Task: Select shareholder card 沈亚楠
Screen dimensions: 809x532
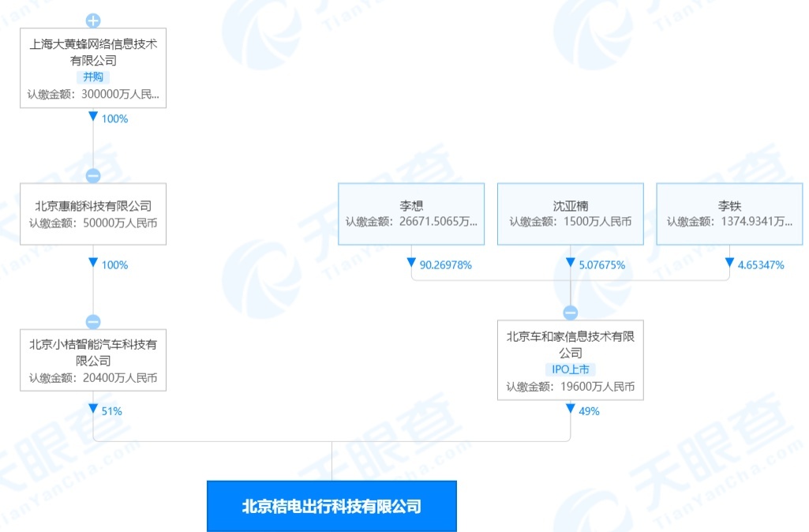Action: (x=570, y=214)
